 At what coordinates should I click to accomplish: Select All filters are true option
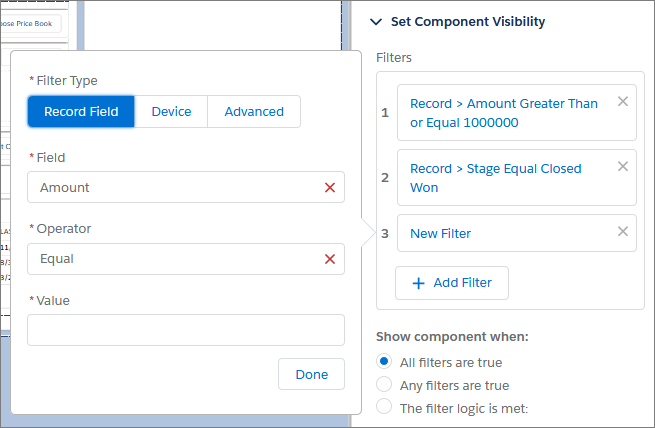click(384, 362)
